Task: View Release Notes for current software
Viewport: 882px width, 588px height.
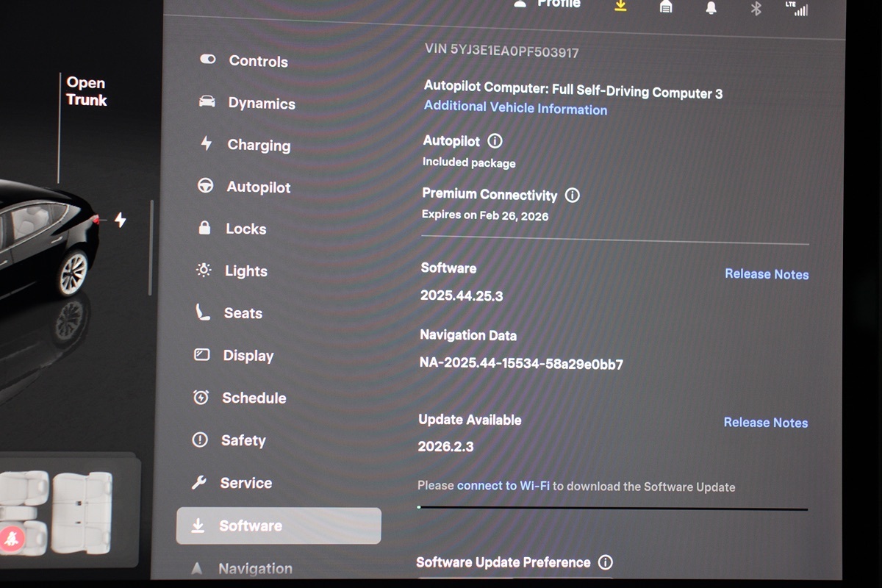Action: point(766,274)
